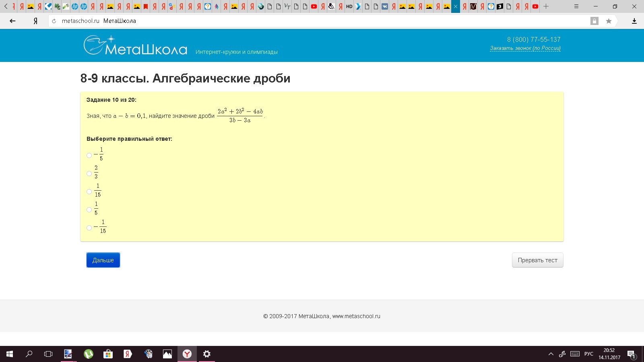Close the active tab with the X

pyautogui.click(x=456, y=6)
